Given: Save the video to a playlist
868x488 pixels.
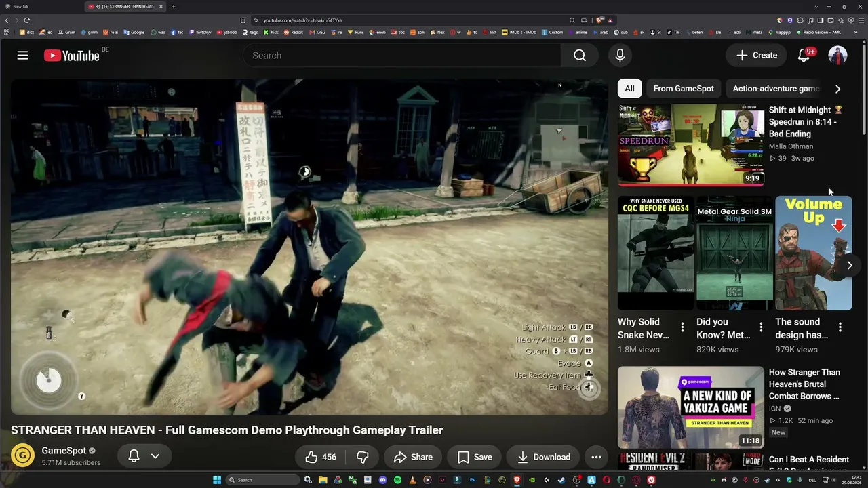Looking at the screenshot, I should 474,457.
